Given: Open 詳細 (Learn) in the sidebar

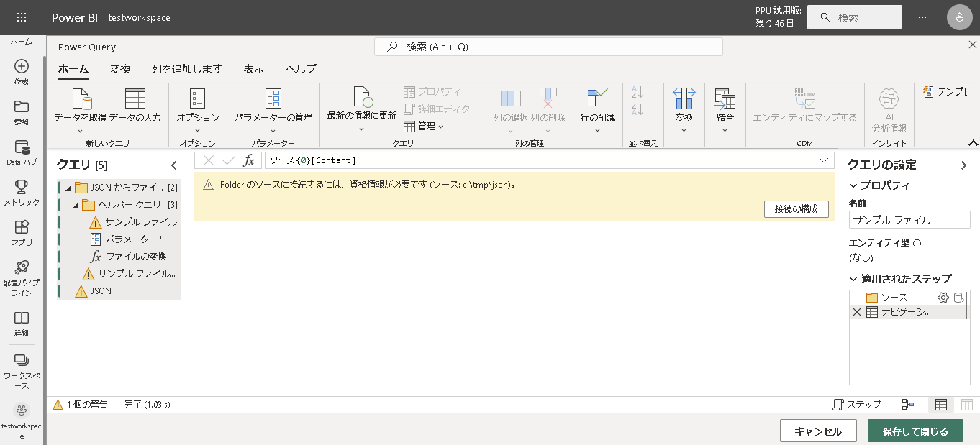Looking at the screenshot, I should (22, 324).
